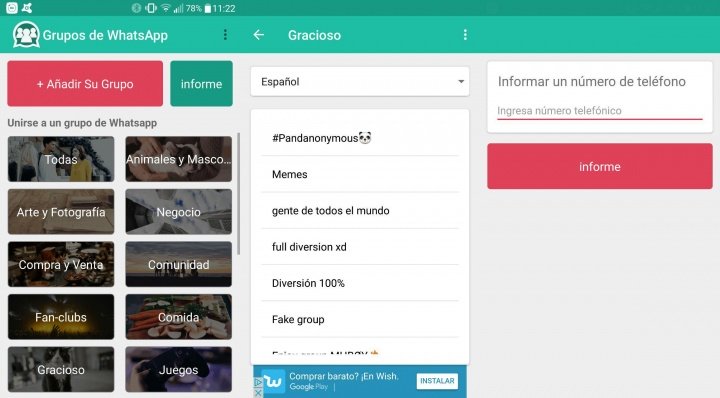This screenshot has width=720, height=398.
Task: Select the full diversion xd group
Action: pos(360,247)
